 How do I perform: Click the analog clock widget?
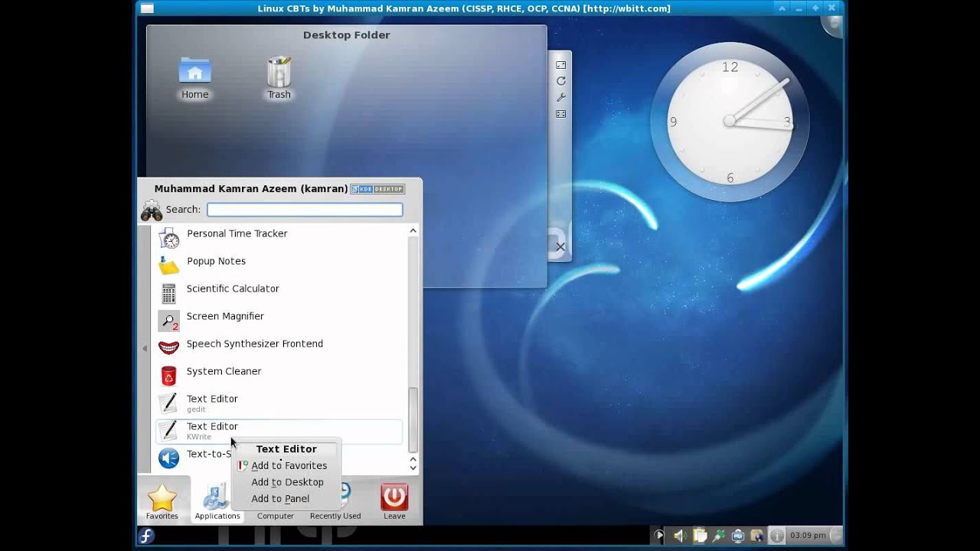click(x=730, y=121)
